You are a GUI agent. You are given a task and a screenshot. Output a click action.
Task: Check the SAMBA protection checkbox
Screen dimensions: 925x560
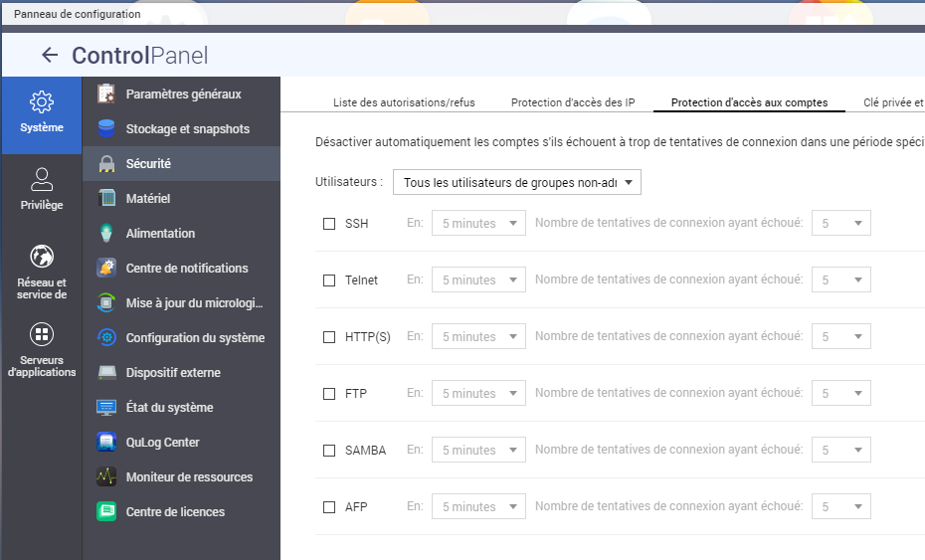pos(329,451)
